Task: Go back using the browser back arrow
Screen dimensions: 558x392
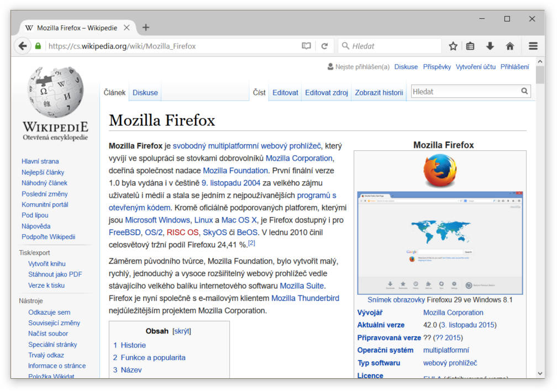Action: tap(23, 46)
